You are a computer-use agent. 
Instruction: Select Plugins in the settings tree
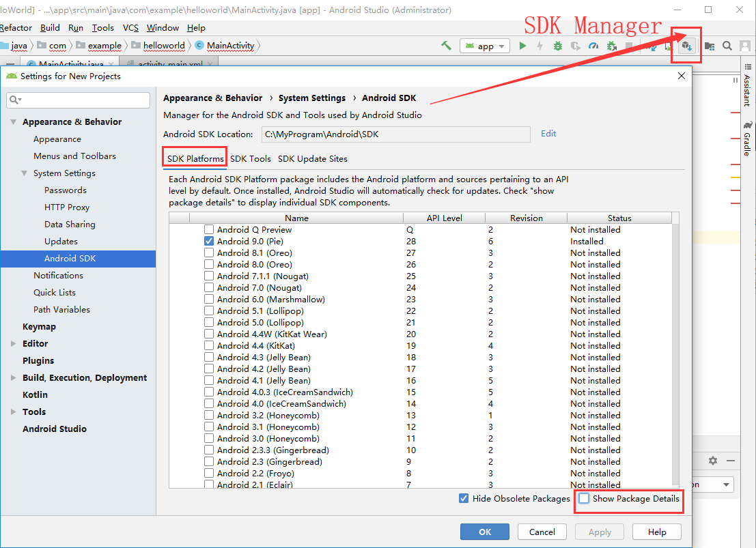pyautogui.click(x=38, y=360)
